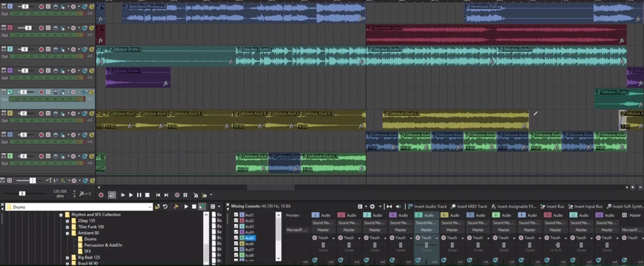The width and height of the screenshot is (644, 266).
Task: Select the Percussion & AddOn folder
Action: click(103, 245)
